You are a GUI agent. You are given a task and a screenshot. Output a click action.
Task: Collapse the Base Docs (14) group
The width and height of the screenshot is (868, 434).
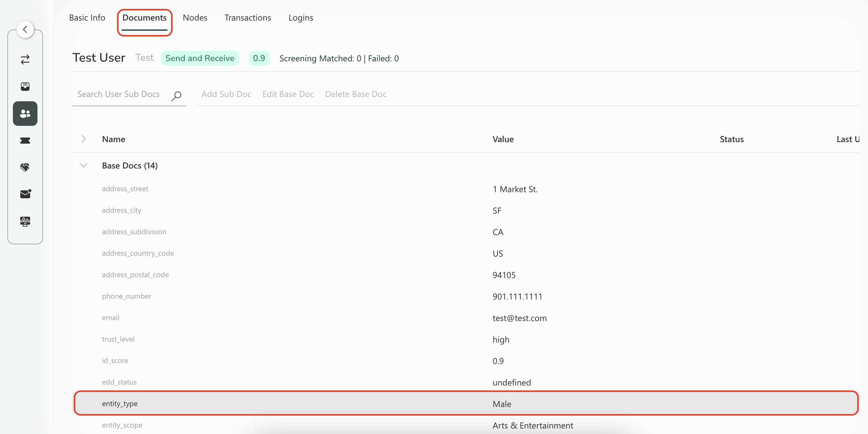84,165
